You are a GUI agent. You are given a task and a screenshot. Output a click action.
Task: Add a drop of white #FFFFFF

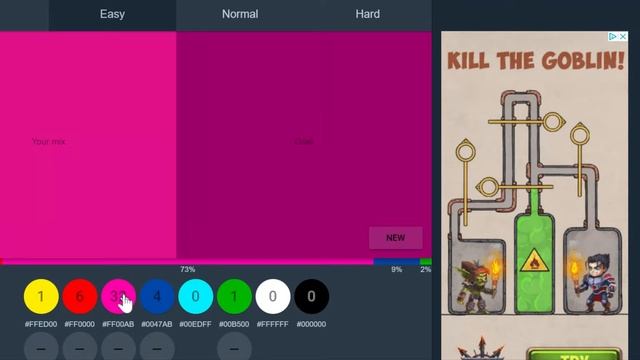pyautogui.click(x=273, y=296)
